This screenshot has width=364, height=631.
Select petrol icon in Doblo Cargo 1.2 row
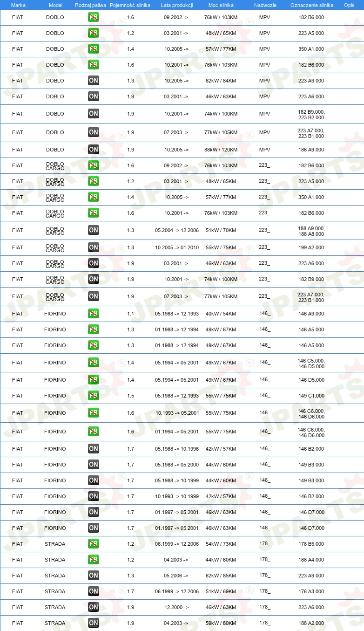point(94,181)
